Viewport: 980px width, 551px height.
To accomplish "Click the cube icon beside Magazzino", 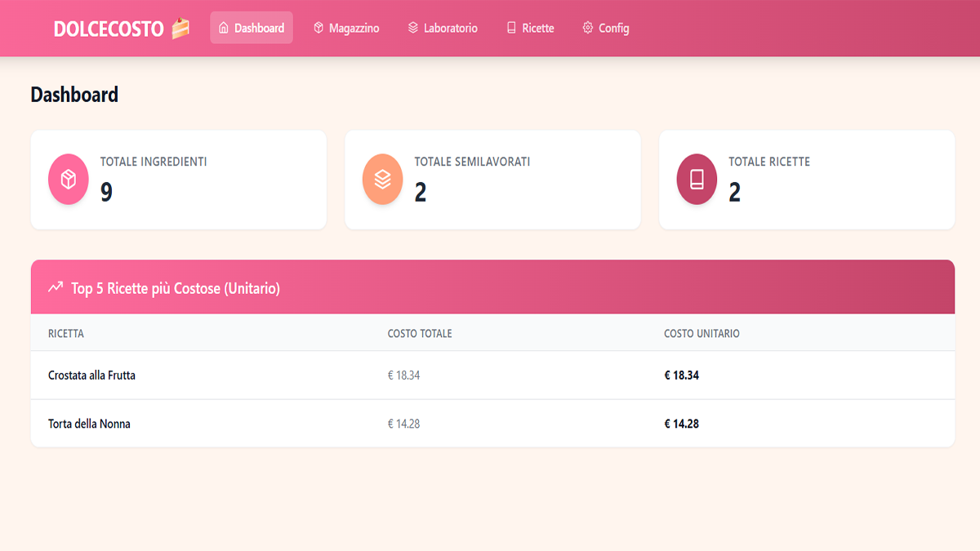I will (x=318, y=28).
